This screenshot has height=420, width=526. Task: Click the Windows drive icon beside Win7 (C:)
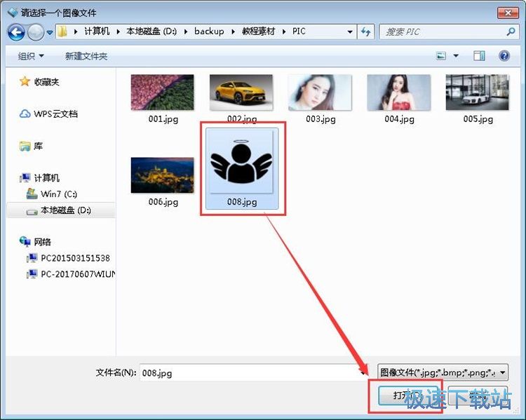(32, 194)
